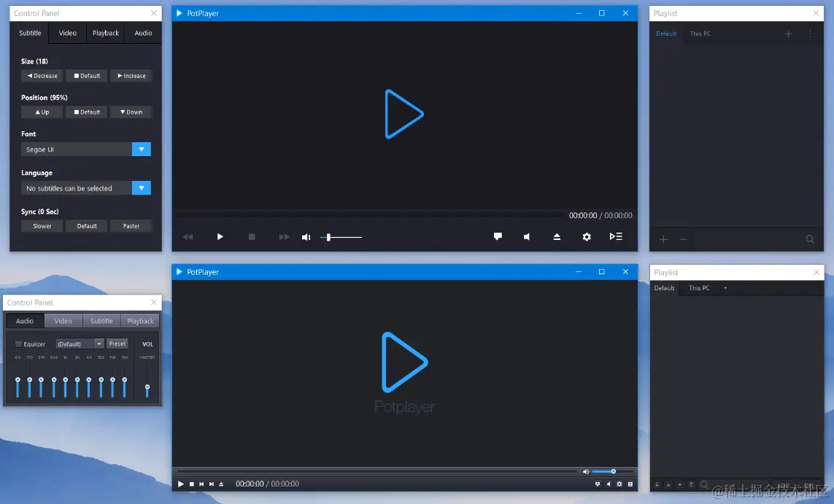Open subtitle icon in bottom player's right controls
This screenshot has width=834, height=504.
(x=598, y=484)
